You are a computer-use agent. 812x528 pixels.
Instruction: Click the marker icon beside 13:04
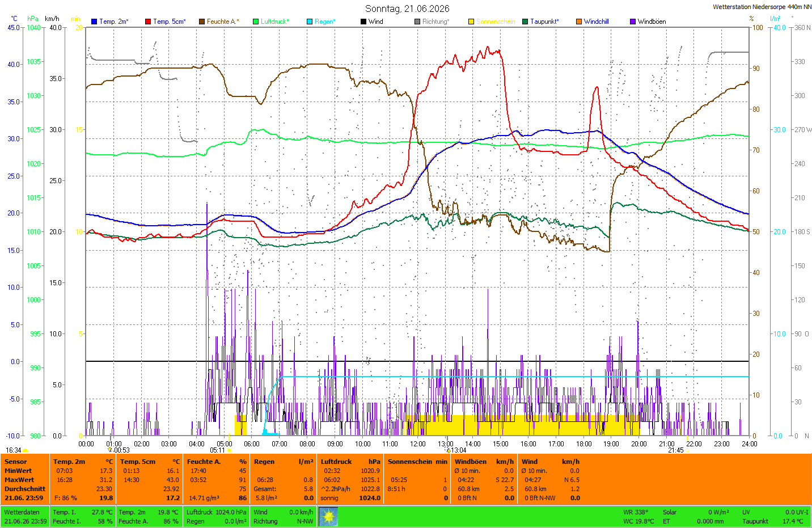[449, 450]
